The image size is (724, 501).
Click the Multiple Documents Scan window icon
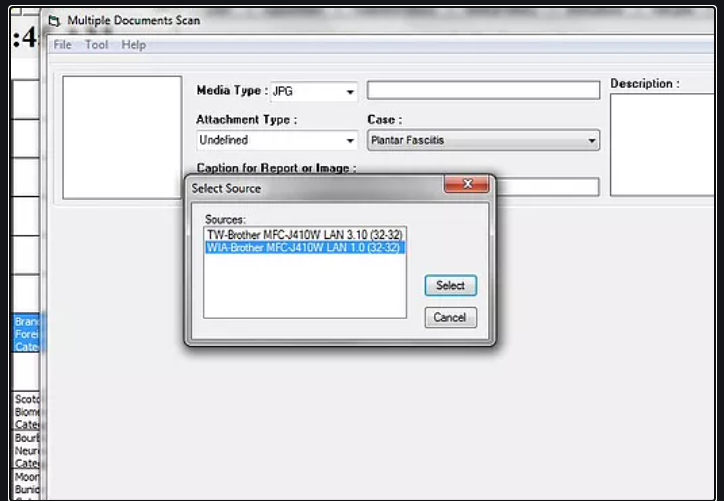coord(54,21)
